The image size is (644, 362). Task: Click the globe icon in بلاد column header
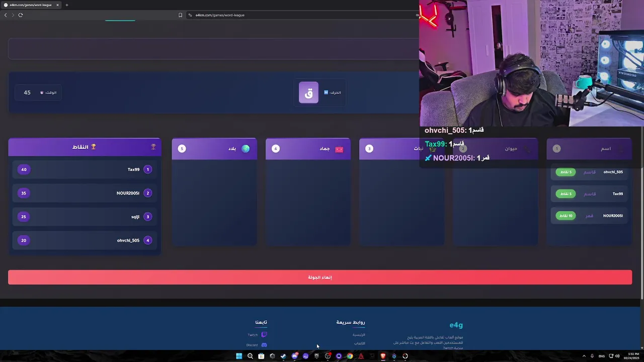coord(246,148)
